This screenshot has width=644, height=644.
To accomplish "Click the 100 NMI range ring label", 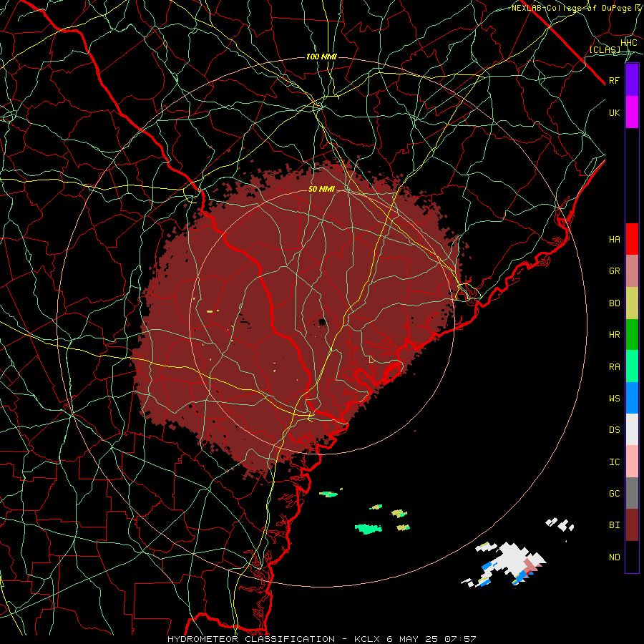I will click(321, 57).
